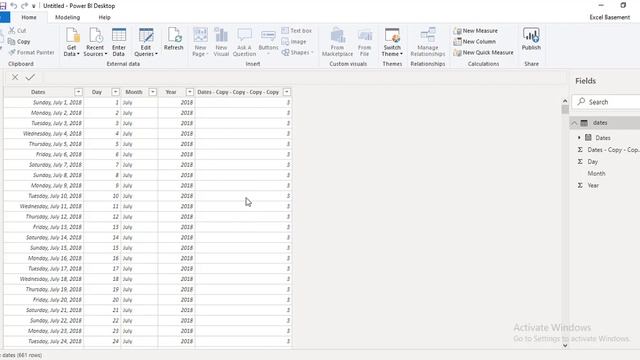Copy the selection
The width and height of the screenshot is (640, 360).
[x=19, y=42]
